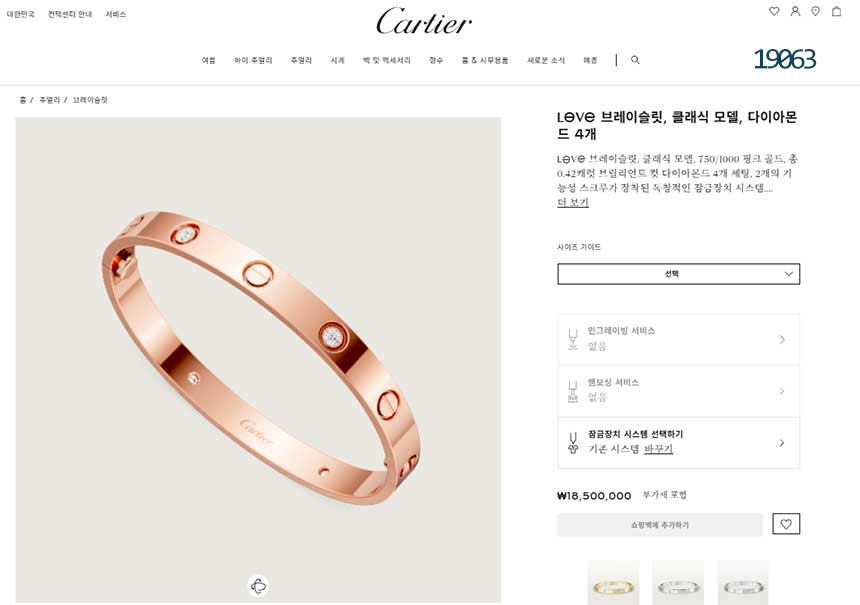Open the 시계 navigation menu

pyautogui.click(x=337, y=60)
